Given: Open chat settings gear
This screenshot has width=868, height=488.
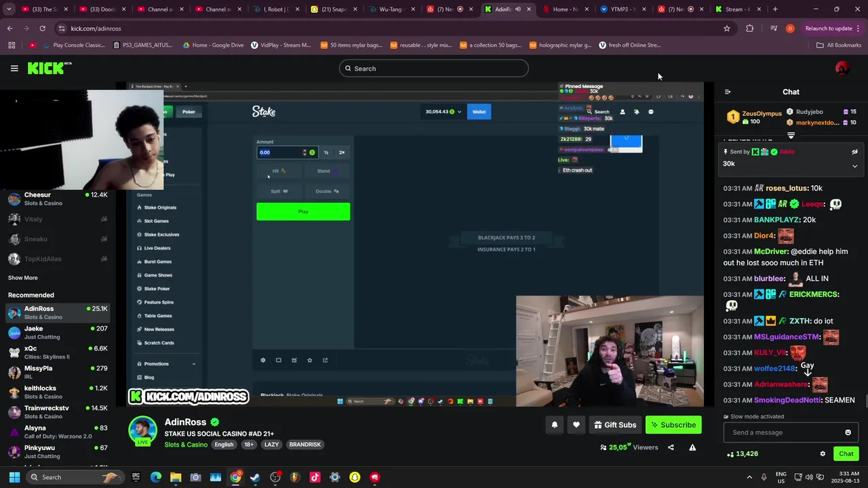Looking at the screenshot, I should [823, 454].
